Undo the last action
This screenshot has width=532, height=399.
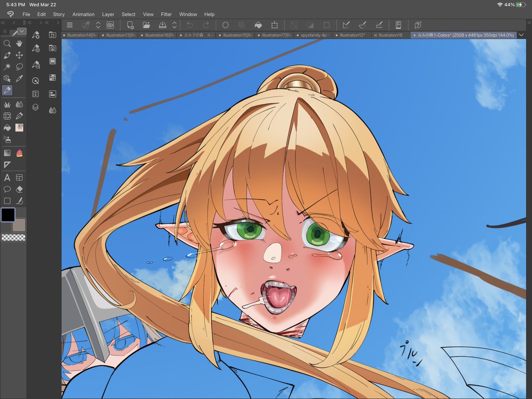pos(190,25)
